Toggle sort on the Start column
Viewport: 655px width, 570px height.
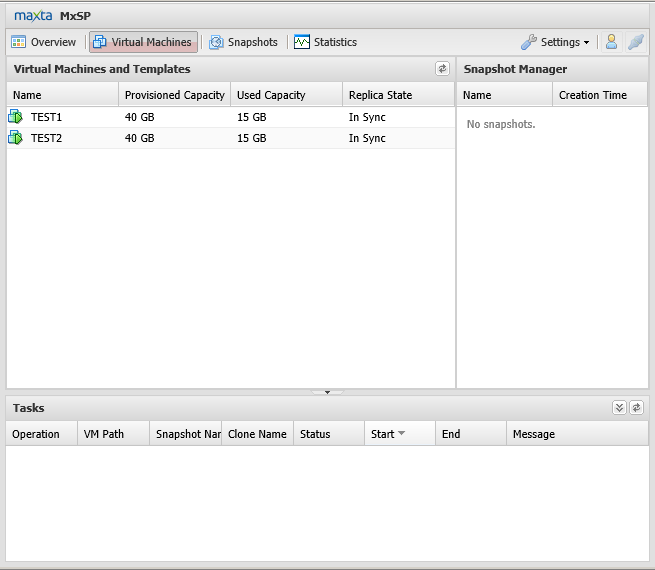click(400, 434)
